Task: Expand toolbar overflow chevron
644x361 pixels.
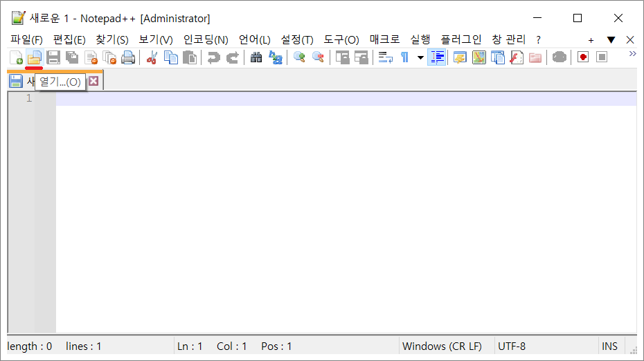Action: 632,54
